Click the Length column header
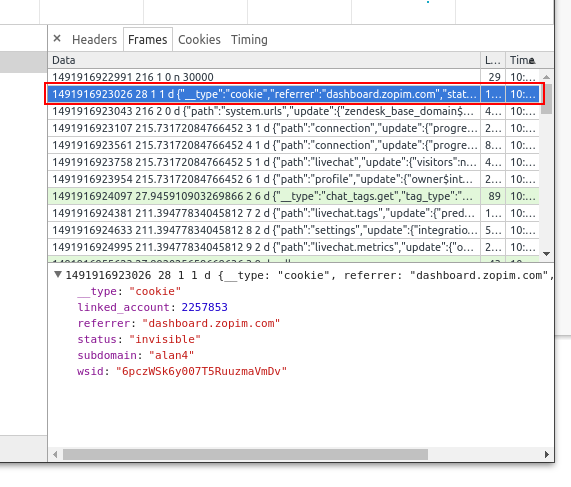 pyautogui.click(x=493, y=60)
